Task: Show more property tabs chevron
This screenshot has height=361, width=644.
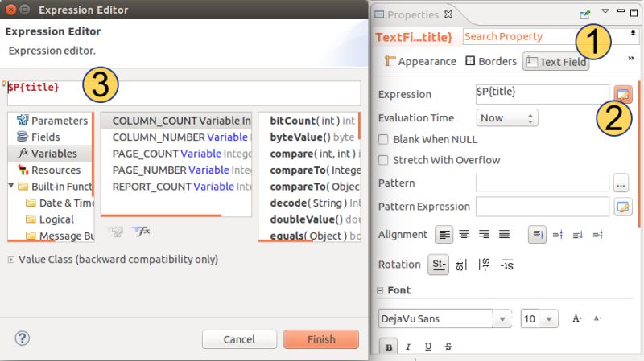Action: 631,59
